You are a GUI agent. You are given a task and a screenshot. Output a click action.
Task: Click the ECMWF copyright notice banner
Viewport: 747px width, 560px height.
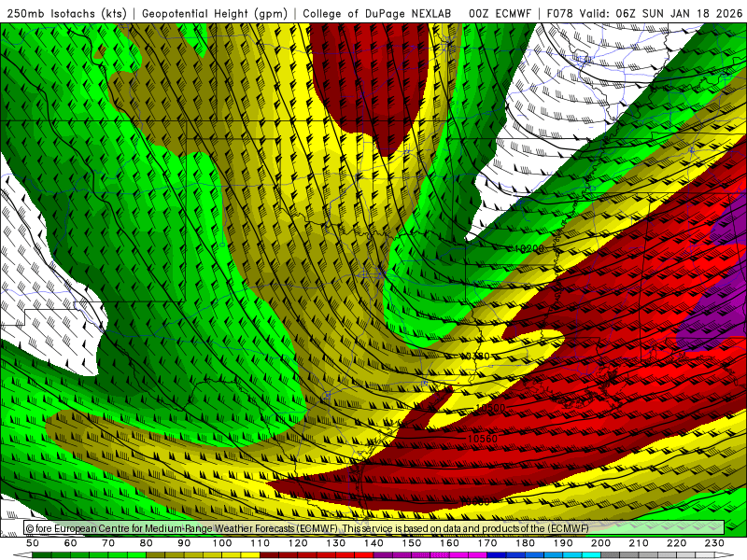[374, 528]
